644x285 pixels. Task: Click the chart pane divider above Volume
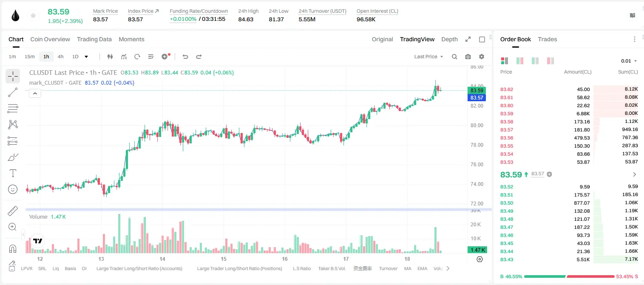258,209
